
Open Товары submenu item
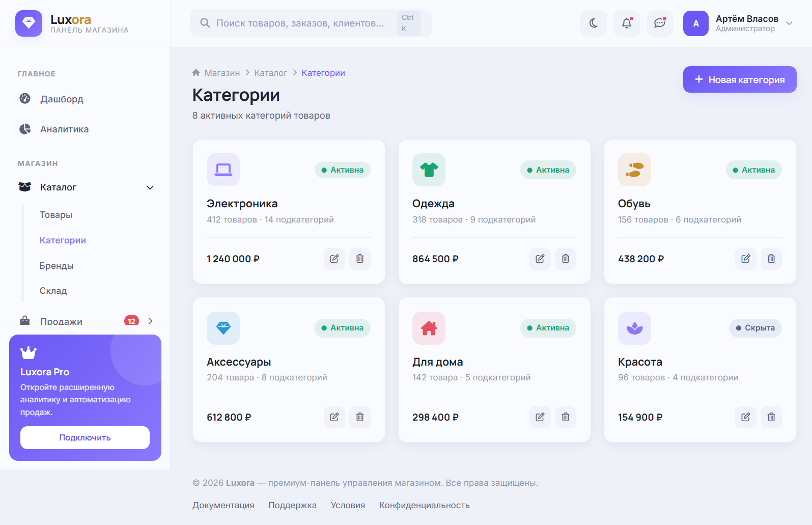pyautogui.click(x=56, y=215)
